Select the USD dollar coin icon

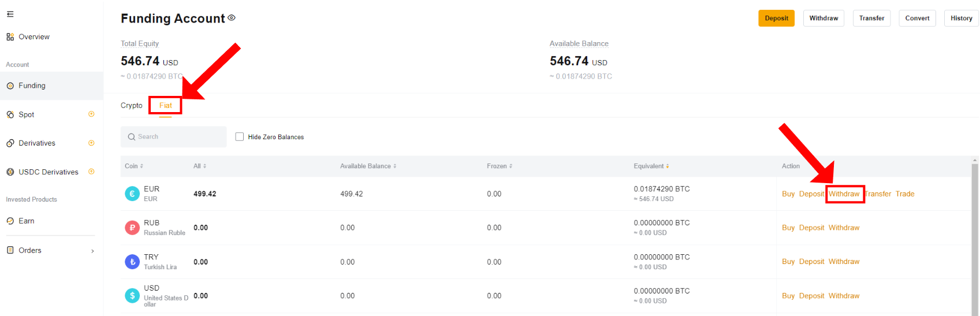tap(132, 296)
